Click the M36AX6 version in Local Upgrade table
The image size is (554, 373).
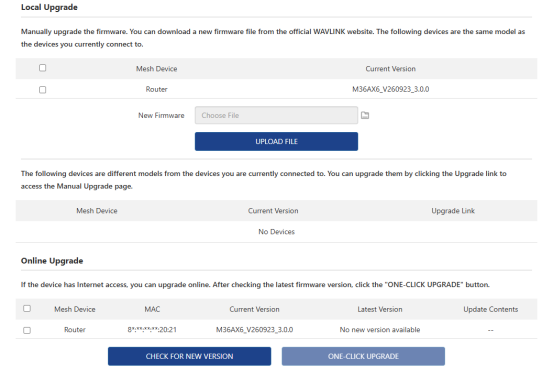390,89
